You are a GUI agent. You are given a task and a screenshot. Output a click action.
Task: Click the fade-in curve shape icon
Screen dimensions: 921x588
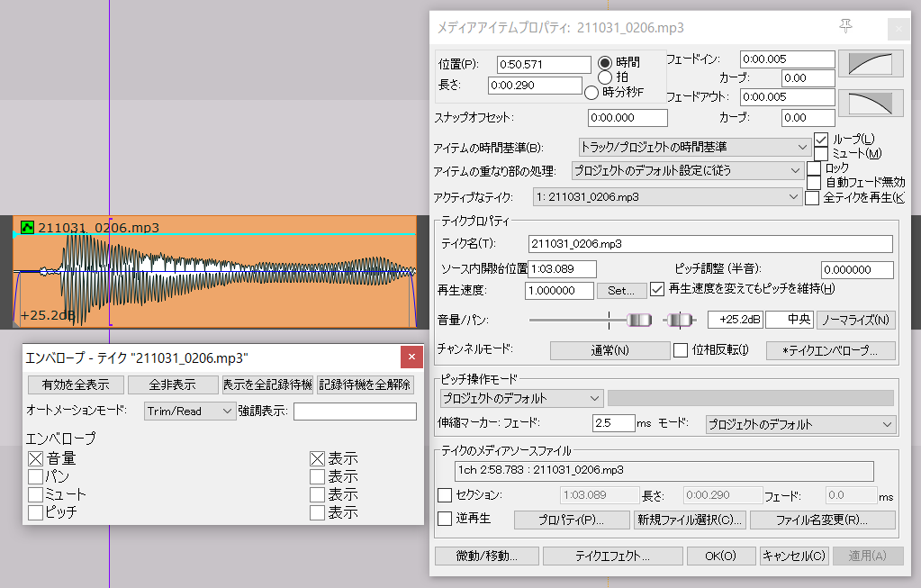[871, 62]
